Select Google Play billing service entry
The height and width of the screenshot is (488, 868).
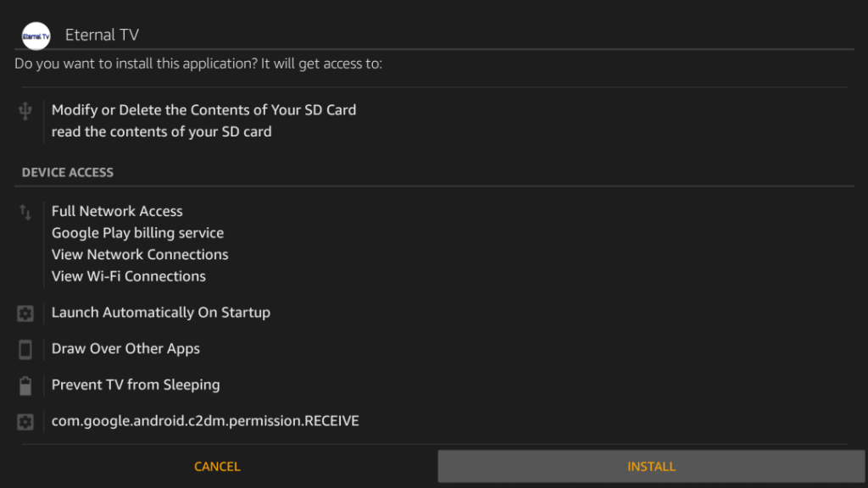138,233
